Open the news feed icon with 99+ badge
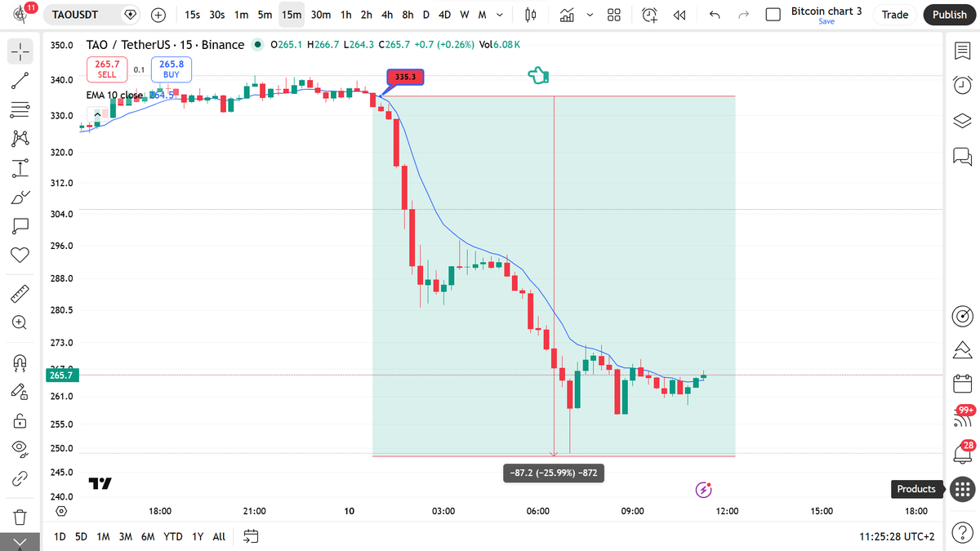 [963, 419]
